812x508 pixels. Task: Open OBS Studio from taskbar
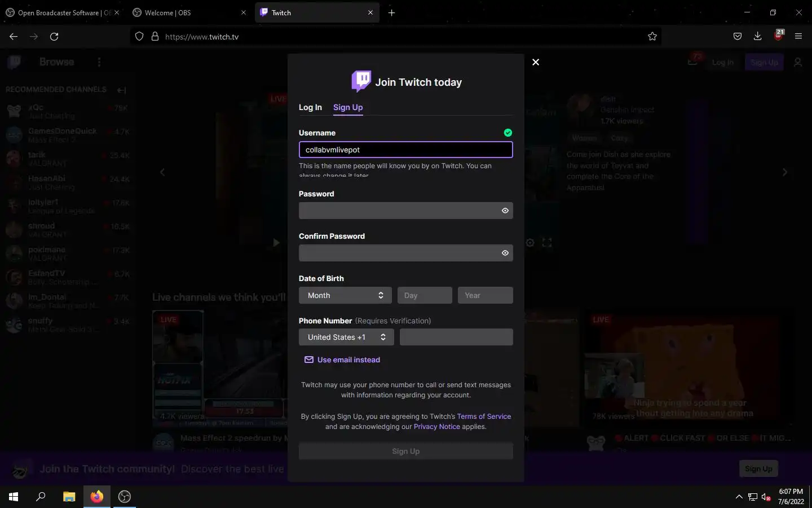[x=125, y=497]
